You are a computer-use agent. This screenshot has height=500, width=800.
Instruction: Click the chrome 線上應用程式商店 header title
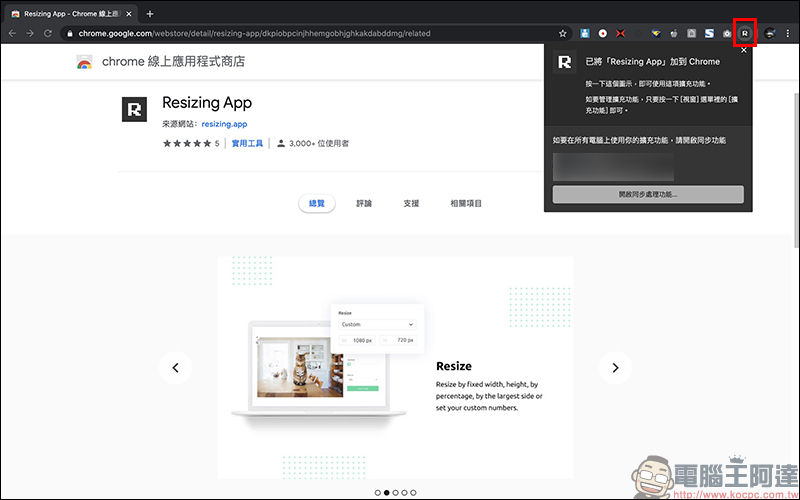[173, 62]
